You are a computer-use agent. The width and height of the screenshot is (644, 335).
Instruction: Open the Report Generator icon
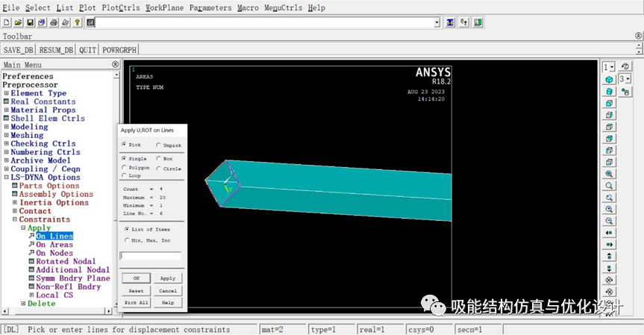[66, 22]
